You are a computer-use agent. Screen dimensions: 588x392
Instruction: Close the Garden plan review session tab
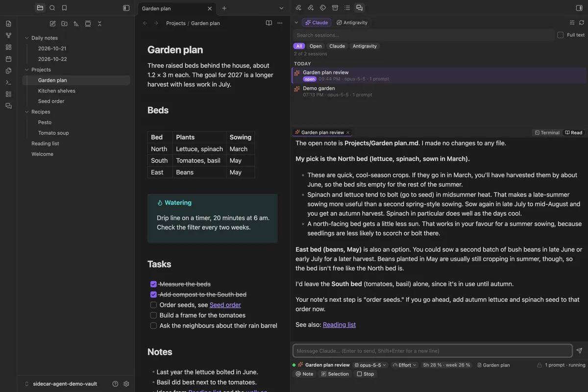point(348,132)
